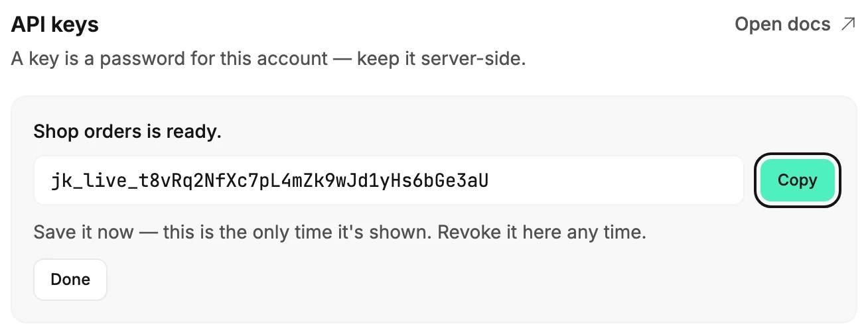Click inside the API key field
This screenshot has width=868, height=334.
(389, 180)
